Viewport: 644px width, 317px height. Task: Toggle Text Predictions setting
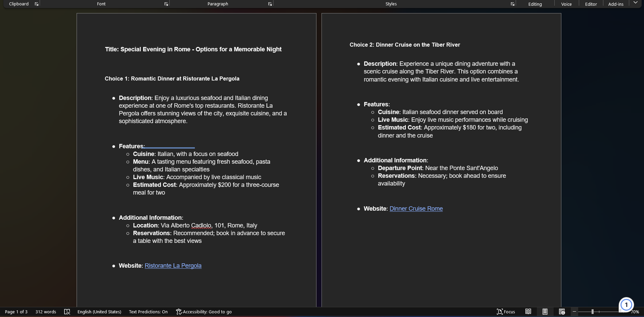(x=148, y=312)
